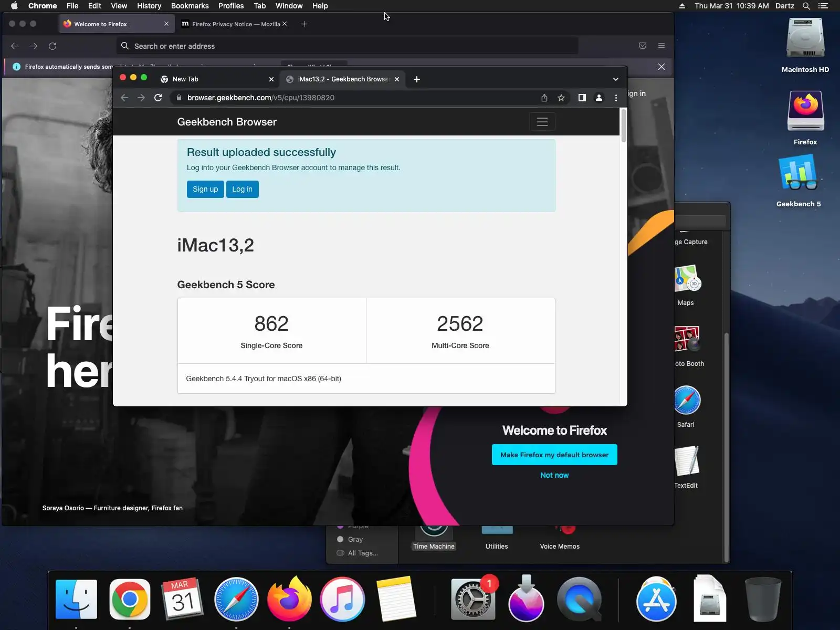The image size is (840, 630).
Task: Click Firefox search or enter address field
Action: click(348, 46)
